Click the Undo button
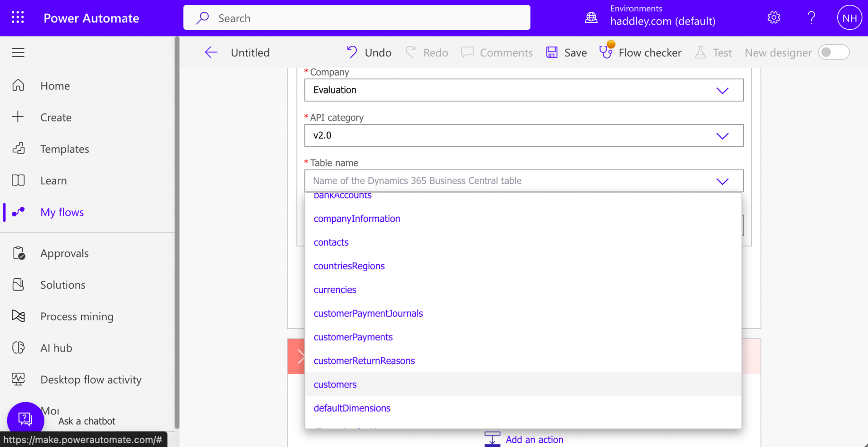 coord(369,52)
